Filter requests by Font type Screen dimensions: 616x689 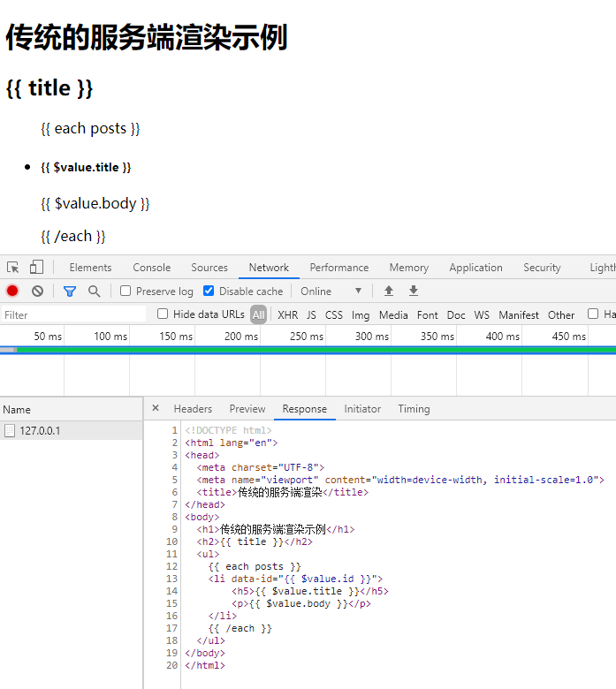(428, 315)
